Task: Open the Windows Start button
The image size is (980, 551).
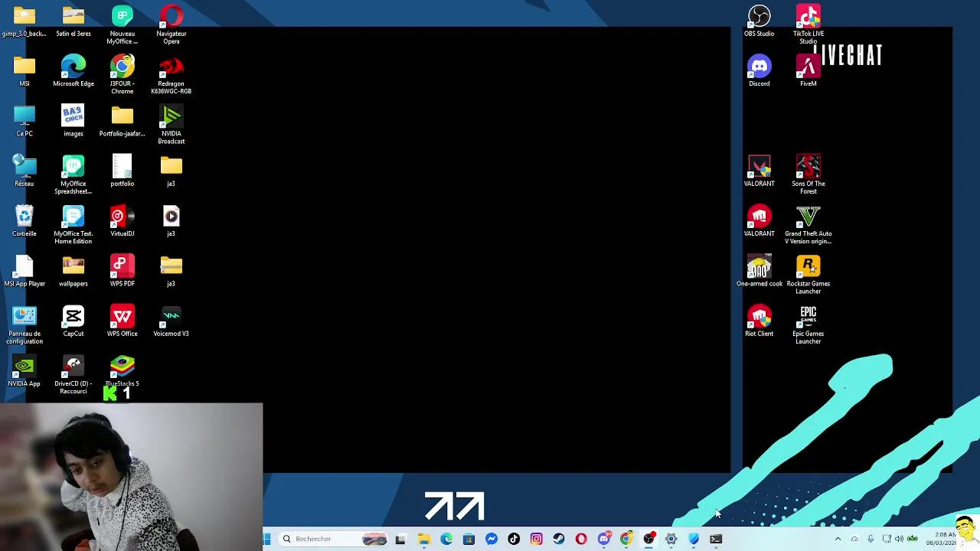Action: point(267,539)
